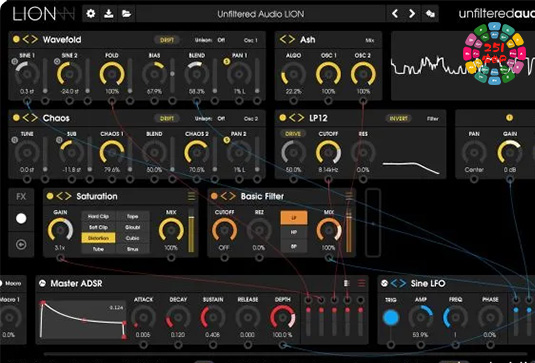Click the randomize dice icon

[x=430, y=14]
